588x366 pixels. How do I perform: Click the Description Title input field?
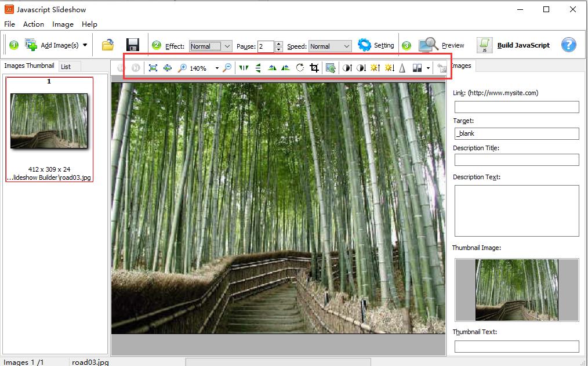516,160
